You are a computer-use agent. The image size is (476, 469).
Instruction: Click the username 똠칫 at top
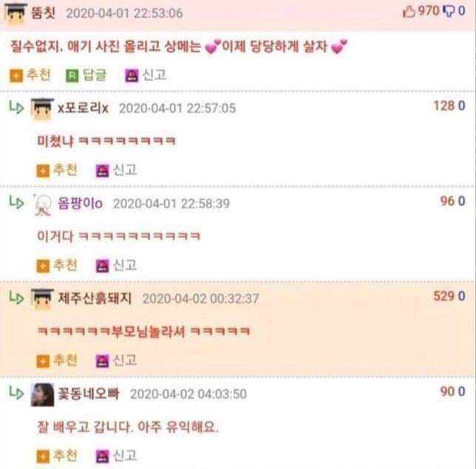point(44,13)
